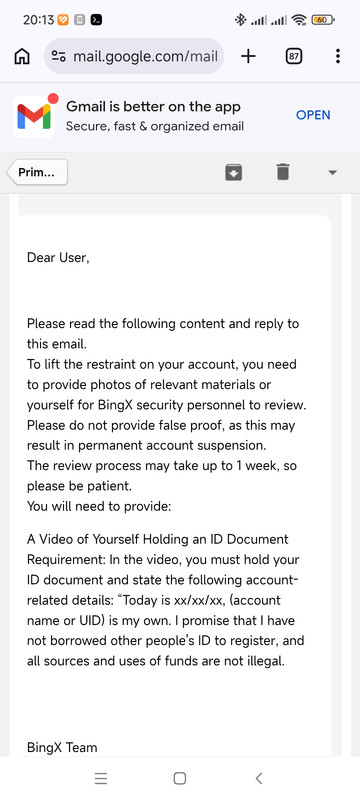The width and height of the screenshot is (360, 800).
Task: Open a new tab with plus icon
Action: tap(248, 56)
